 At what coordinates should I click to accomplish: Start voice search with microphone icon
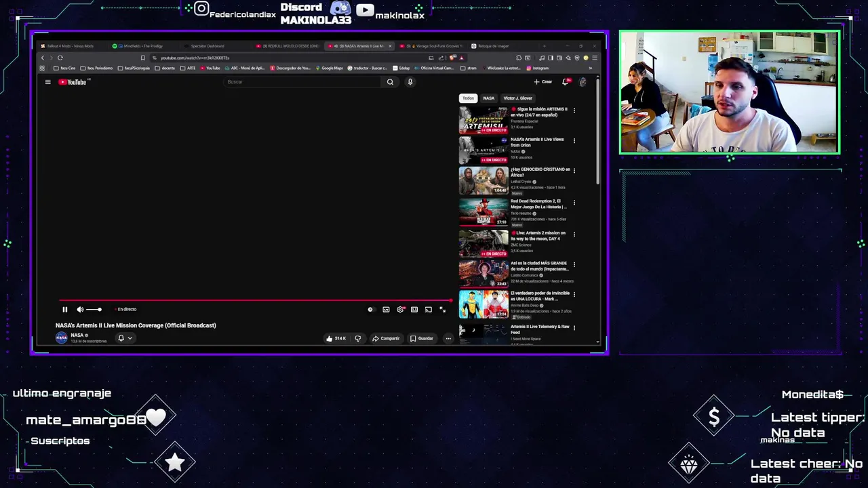(x=410, y=82)
